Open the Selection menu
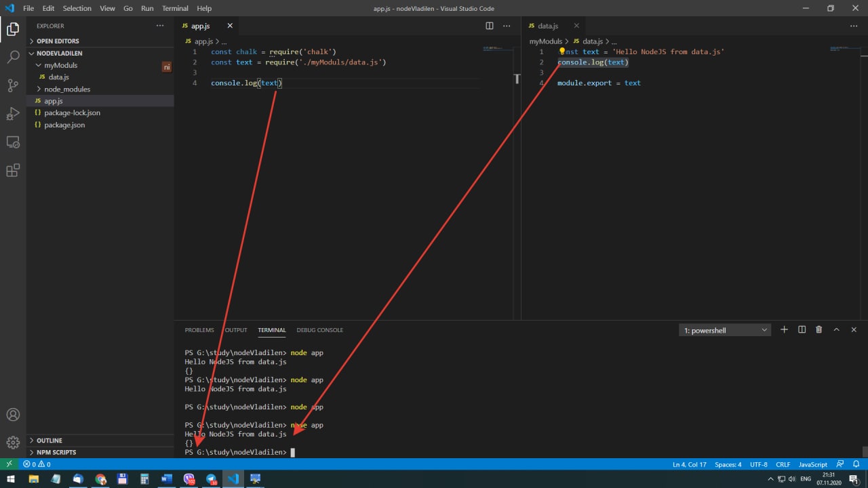Image resolution: width=868 pixels, height=488 pixels. click(x=77, y=8)
